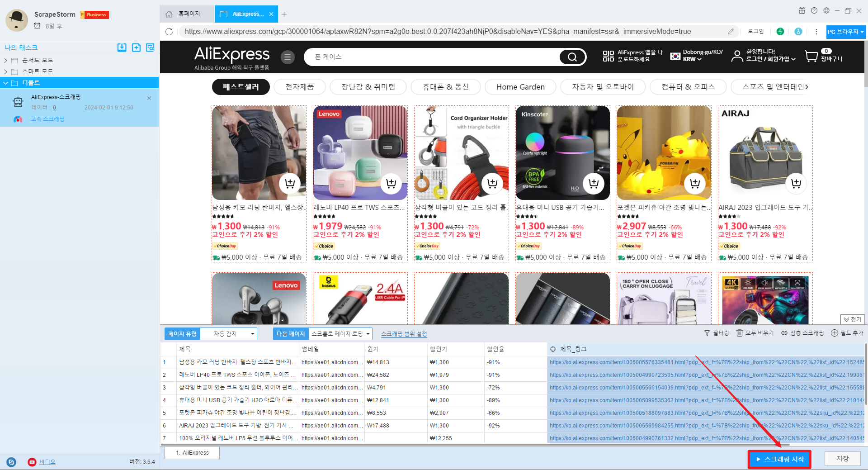The image size is (868, 470).
Task: Click the import task icon in task panel
Action: pos(122,47)
